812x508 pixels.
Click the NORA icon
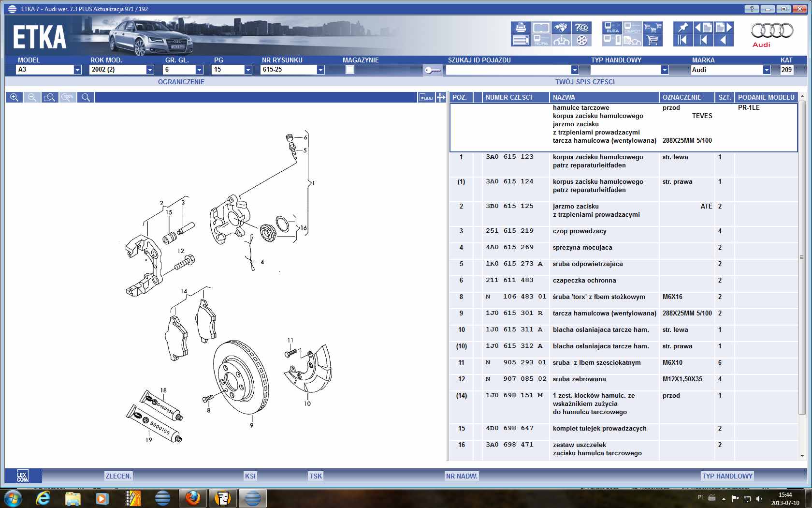pyautogui.click(x=541, y=40)
